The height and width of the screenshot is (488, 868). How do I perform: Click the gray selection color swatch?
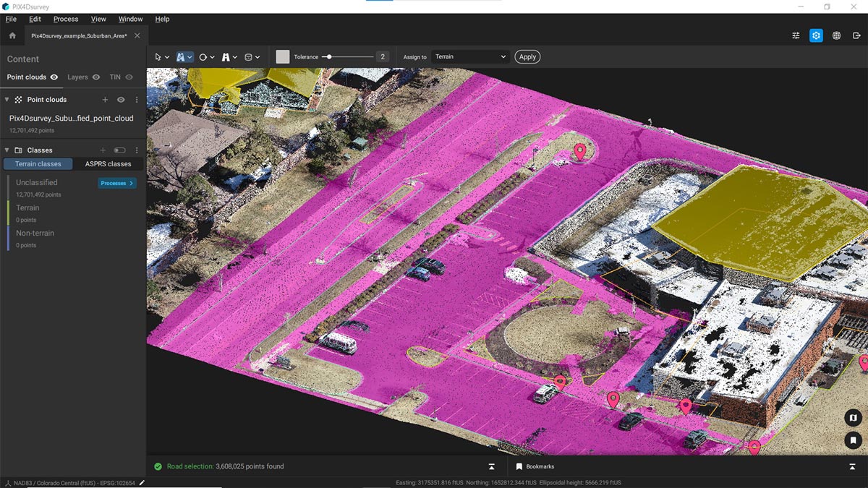coord(283,56)
